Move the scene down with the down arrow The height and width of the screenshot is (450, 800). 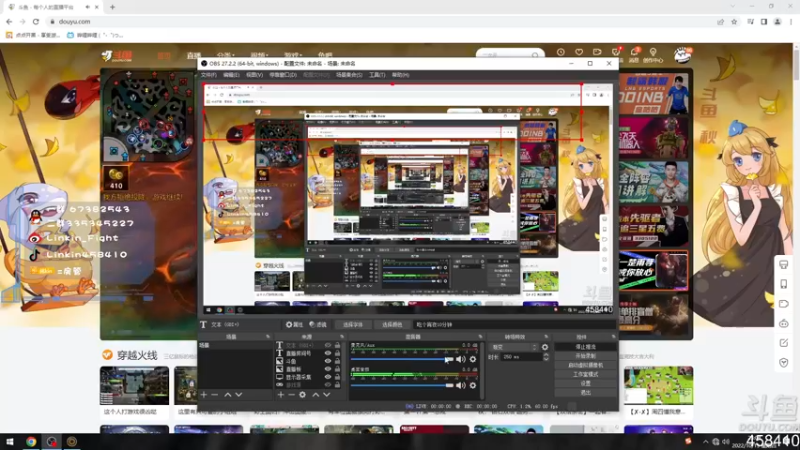[239, 395]
